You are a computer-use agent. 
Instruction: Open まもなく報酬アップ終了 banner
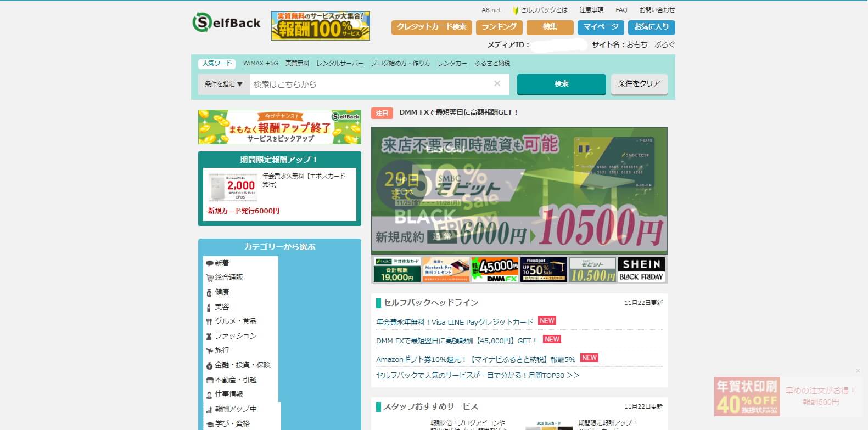(x=279, y=127)
